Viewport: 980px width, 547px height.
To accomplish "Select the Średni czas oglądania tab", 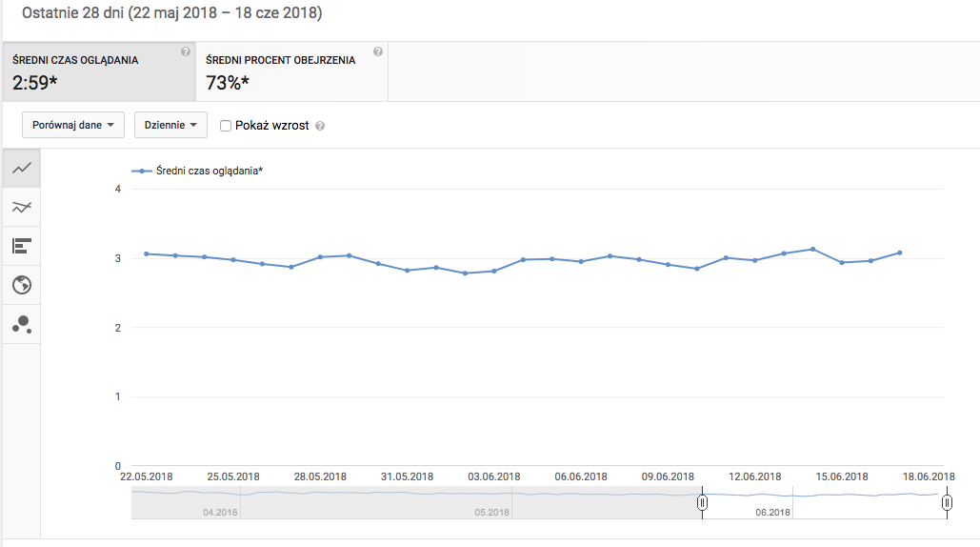I will (99, 71).
